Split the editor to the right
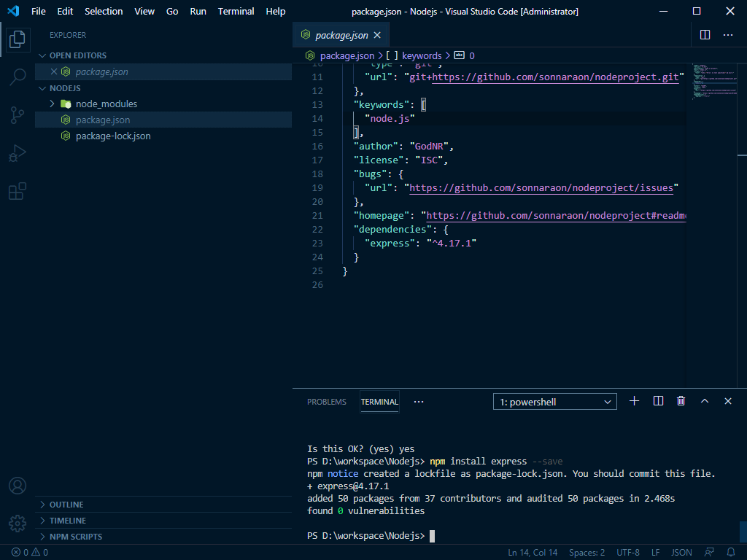The image size is (747, 560). coord(705,35)
